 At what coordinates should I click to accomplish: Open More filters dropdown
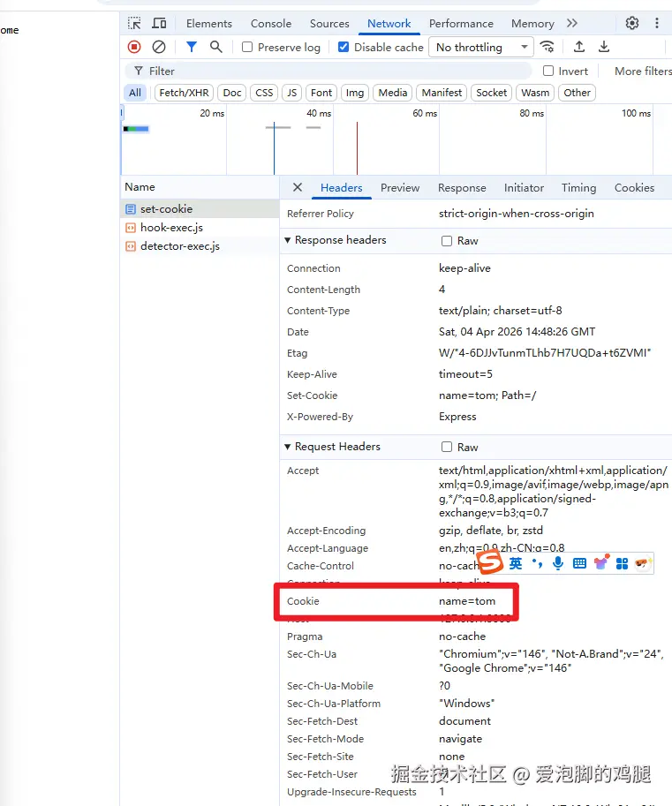point(643,71)
